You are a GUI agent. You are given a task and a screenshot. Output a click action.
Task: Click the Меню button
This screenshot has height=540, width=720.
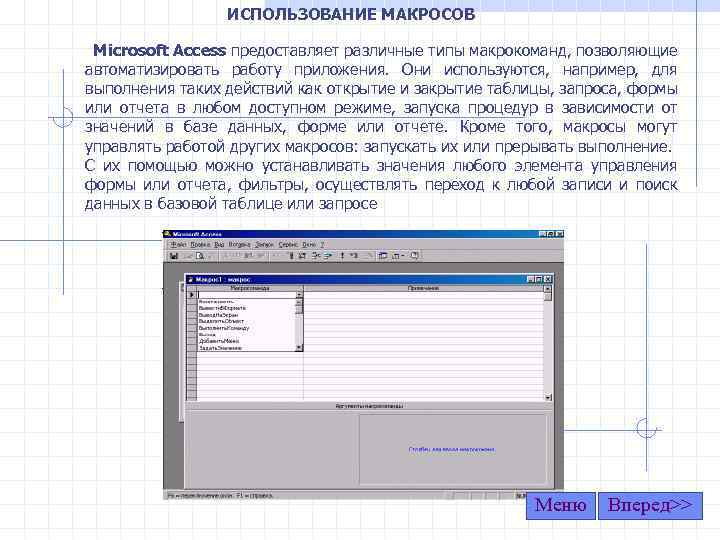click(561, 506)
